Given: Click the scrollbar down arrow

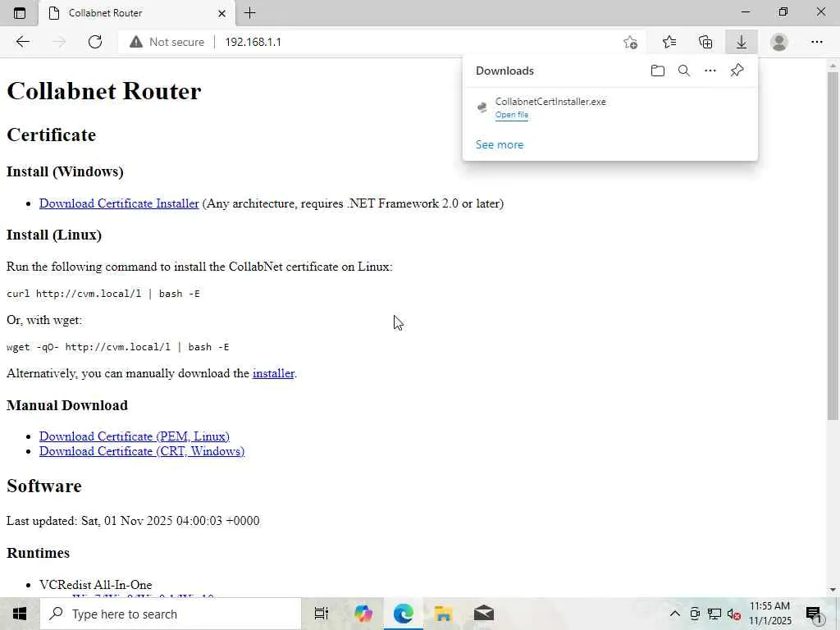Looking at the screenshot, I should click(833, 590).
